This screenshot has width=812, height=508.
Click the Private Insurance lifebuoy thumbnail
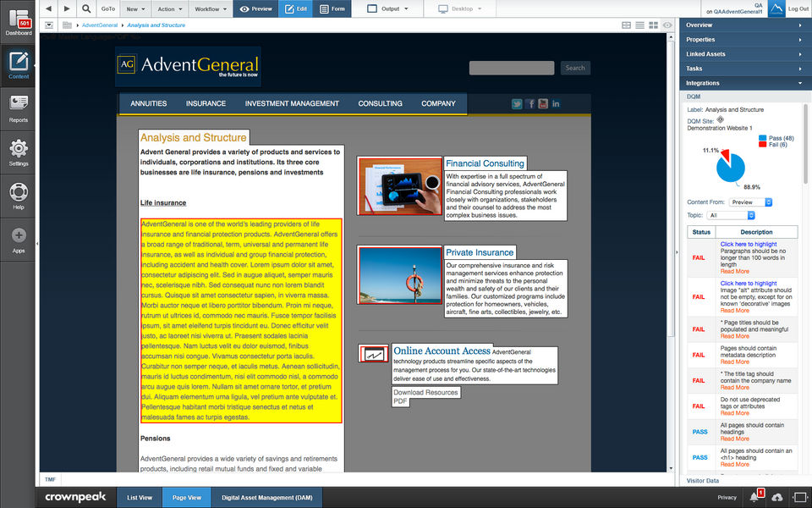400,275
